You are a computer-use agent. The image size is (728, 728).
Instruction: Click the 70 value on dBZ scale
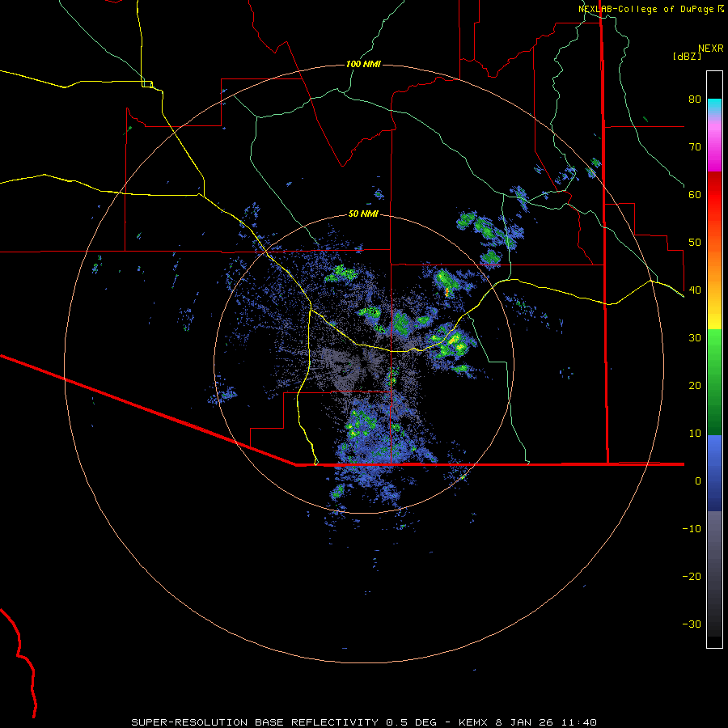(x=695, y=147)
